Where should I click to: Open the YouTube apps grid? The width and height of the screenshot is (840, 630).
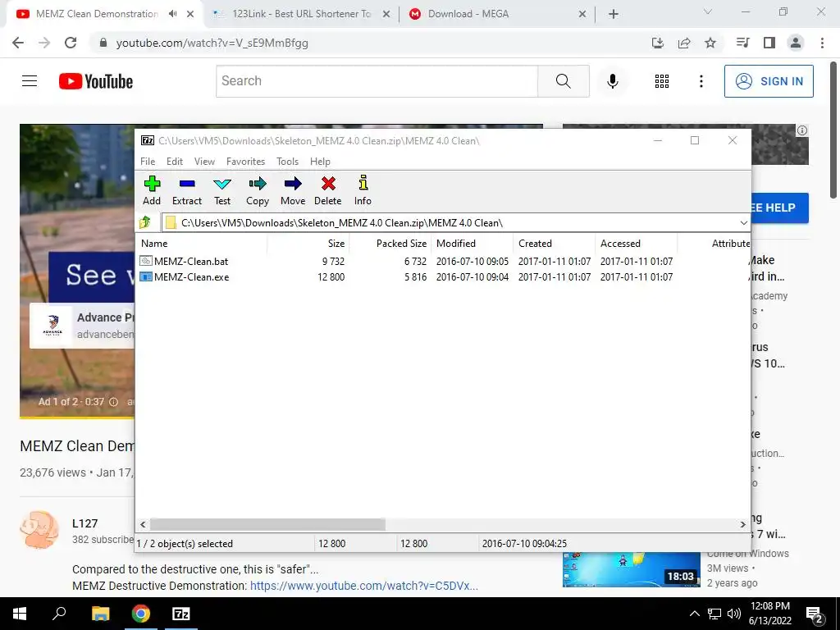coord(662,81)
